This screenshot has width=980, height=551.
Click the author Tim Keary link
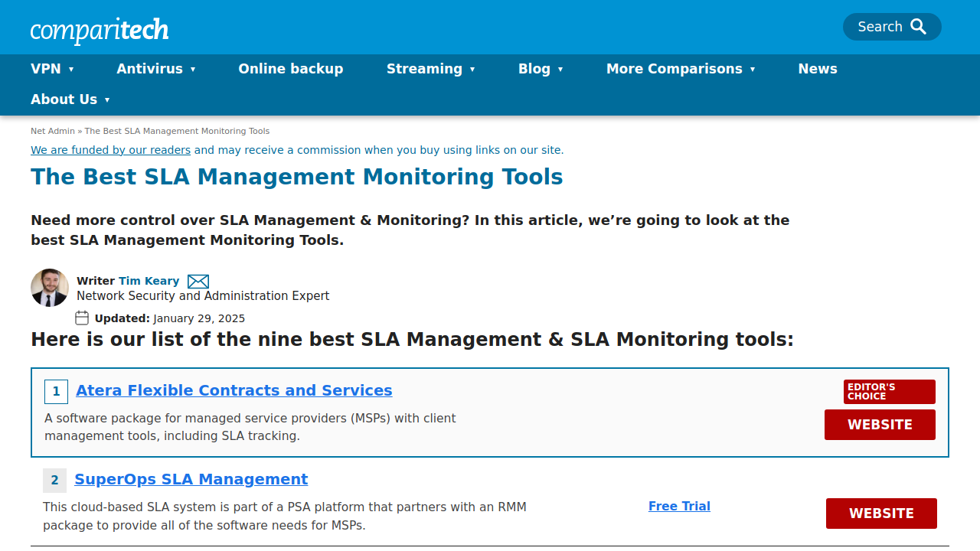(149, 281)
